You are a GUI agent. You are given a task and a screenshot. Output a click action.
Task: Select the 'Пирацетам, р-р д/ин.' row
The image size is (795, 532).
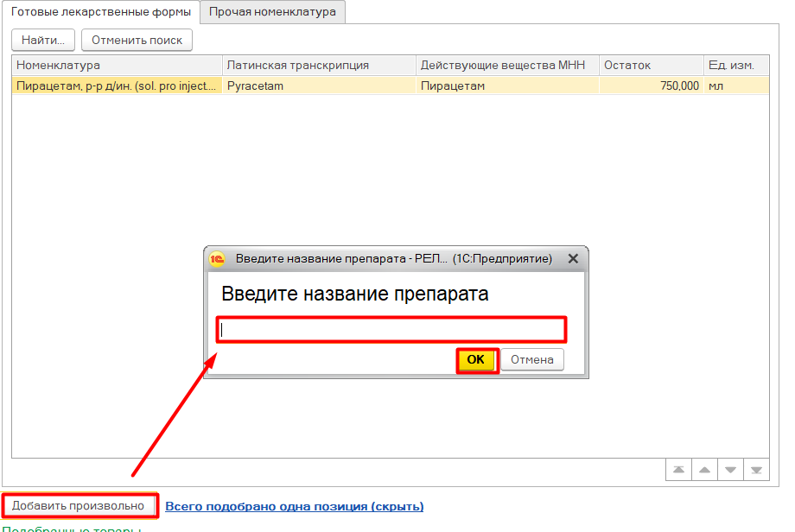pyautogui.click(x=117, y=85)
